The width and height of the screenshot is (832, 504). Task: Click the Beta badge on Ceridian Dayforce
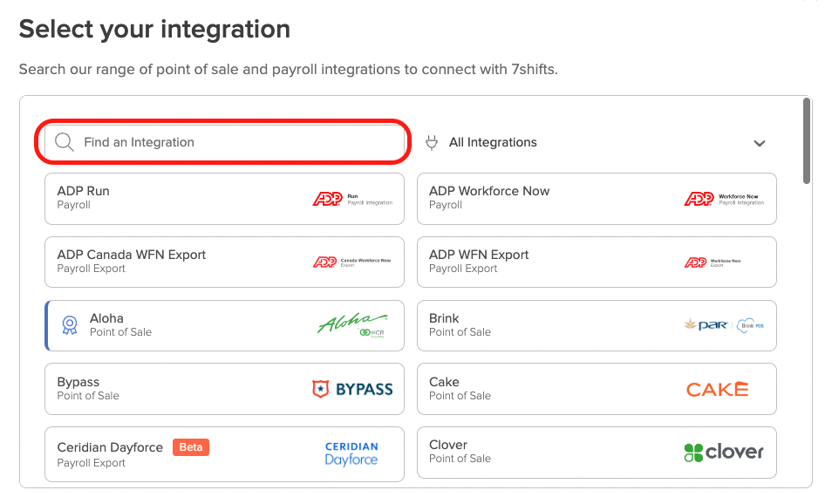tap(190, 447)
